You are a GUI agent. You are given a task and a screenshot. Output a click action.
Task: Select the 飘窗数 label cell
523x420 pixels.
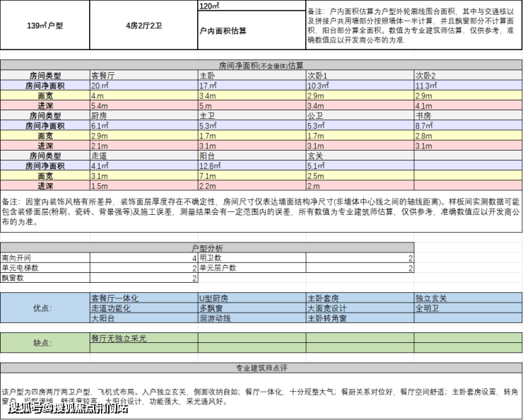[x=45, y=279]
